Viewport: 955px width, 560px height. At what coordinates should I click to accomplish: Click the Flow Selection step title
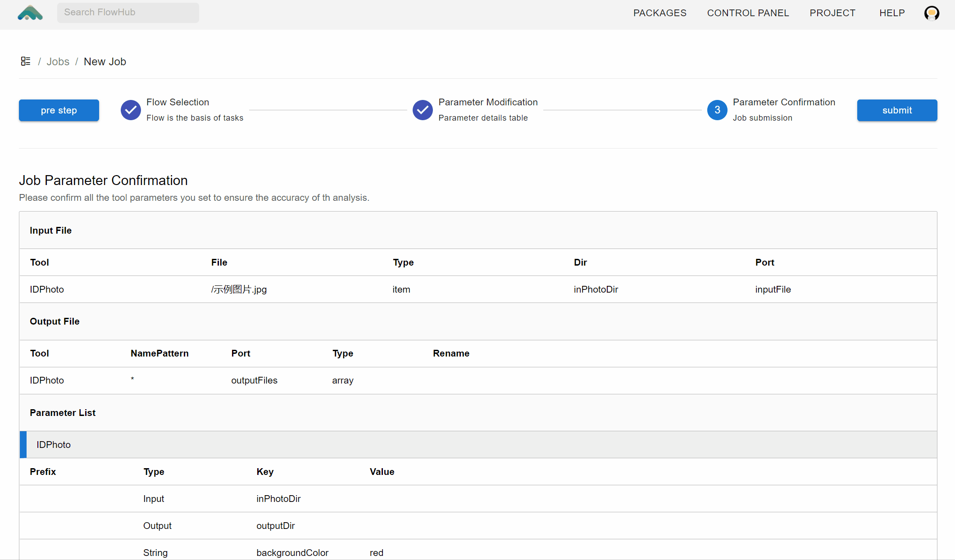point(177,102)
